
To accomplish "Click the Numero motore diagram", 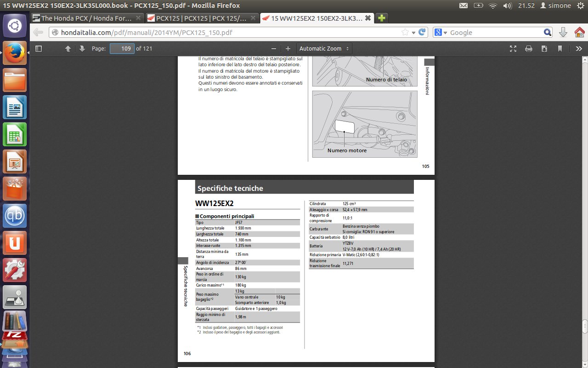I will pos(365,124).
